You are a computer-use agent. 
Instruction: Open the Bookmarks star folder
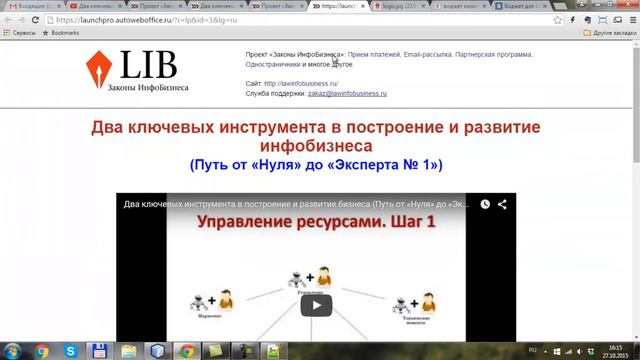click(x=61, y=33)
